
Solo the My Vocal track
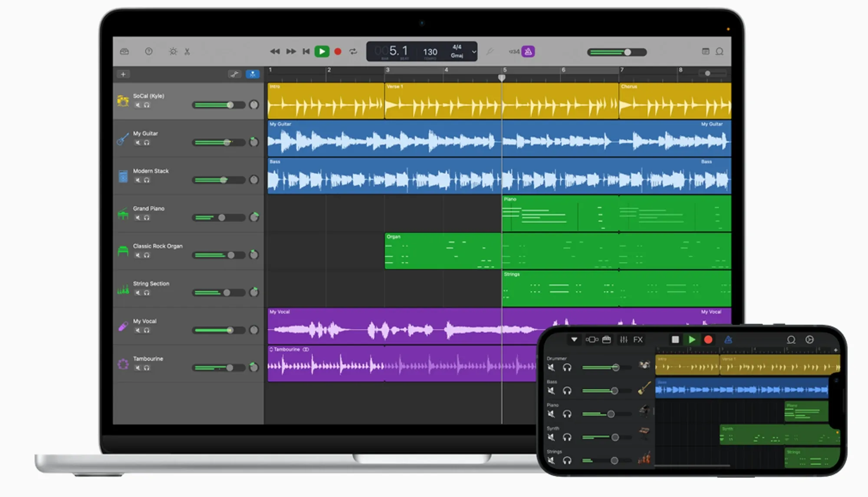tap(147, 330)
